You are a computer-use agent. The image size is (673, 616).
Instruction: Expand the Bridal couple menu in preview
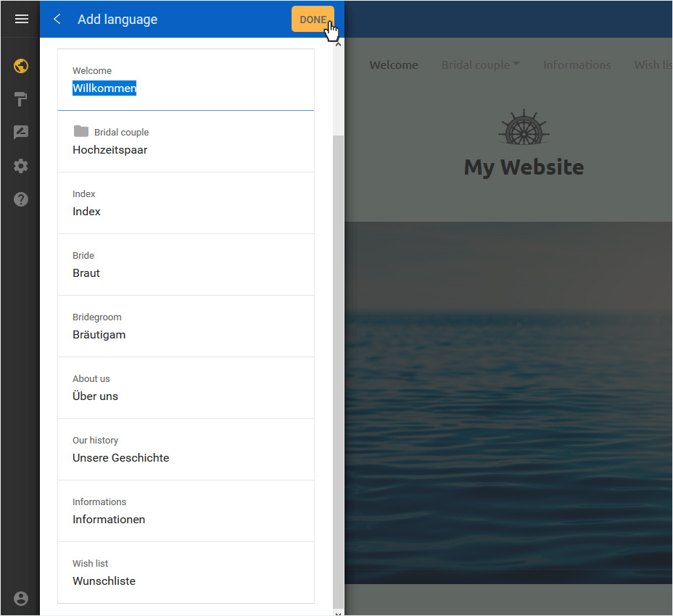[x=480, y=64]
